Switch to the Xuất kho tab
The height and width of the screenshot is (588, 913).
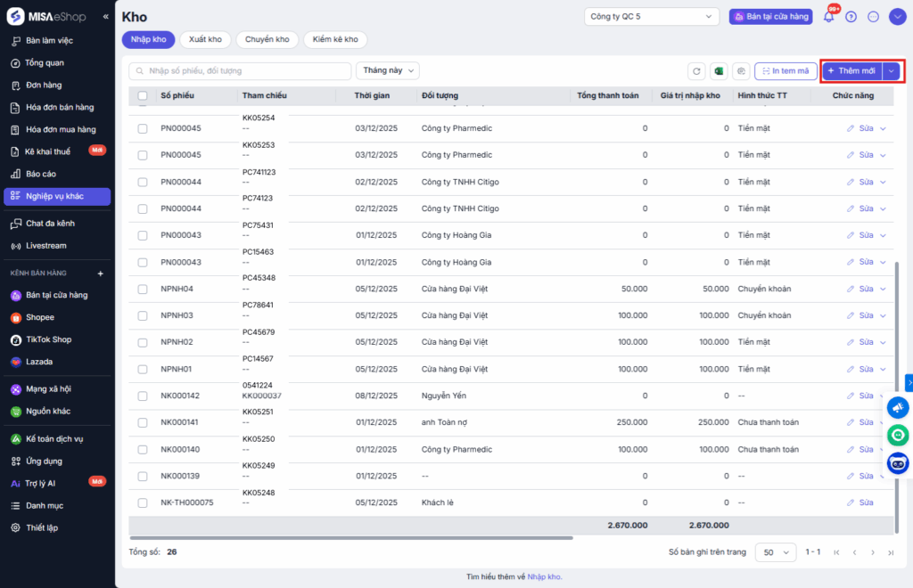click(x=205, y=39)
